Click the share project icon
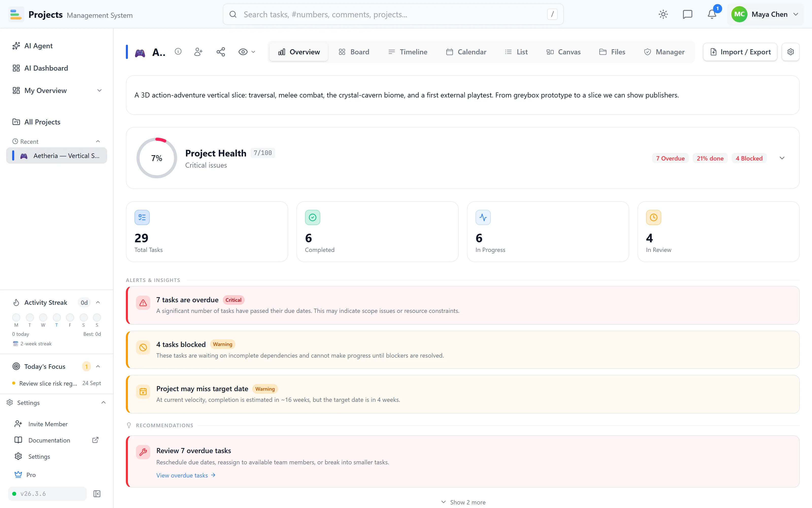The height and width of the screenshot is (508, 812). 221,52
